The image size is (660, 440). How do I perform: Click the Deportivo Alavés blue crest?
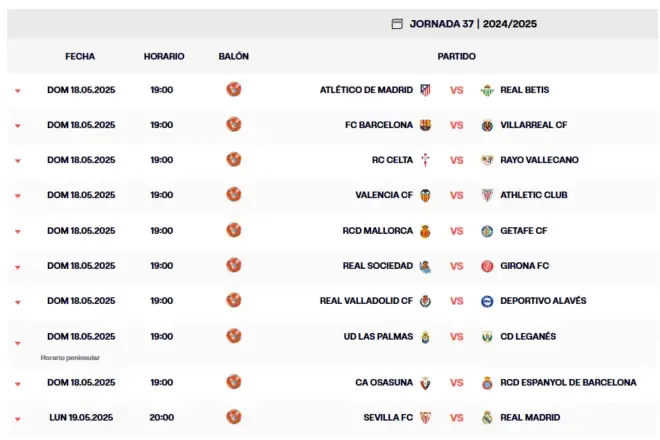click(487, 301)
